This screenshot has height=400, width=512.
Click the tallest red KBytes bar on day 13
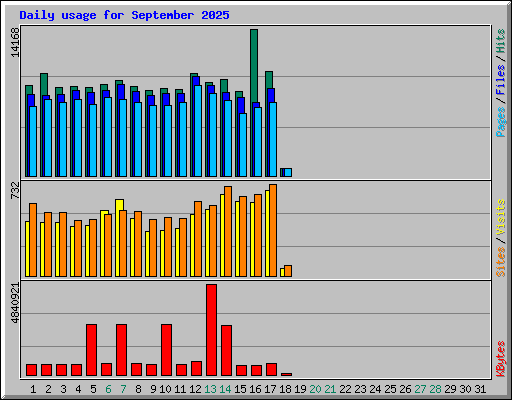coord(211,330)
